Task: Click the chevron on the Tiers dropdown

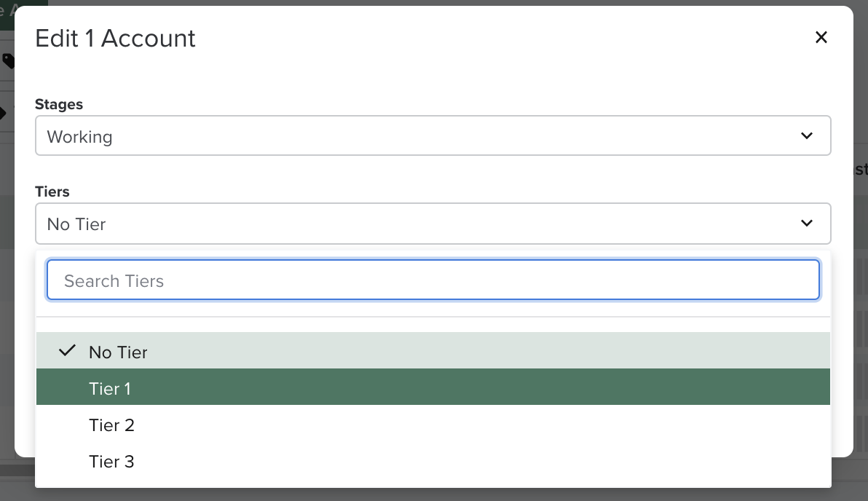Action: 806,224
